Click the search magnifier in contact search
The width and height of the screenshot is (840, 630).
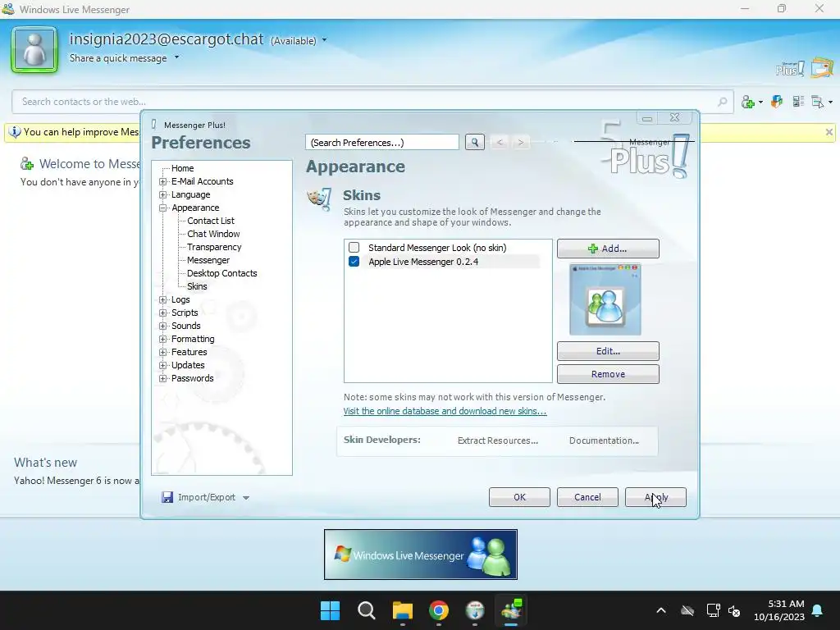pos(722,101)
